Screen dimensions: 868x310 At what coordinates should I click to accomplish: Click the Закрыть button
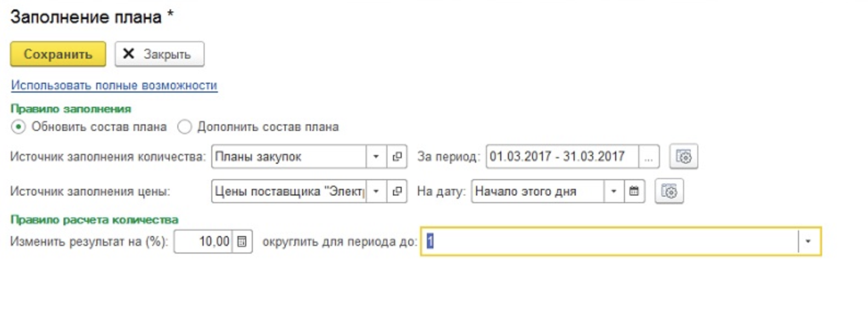coord(159,54)
